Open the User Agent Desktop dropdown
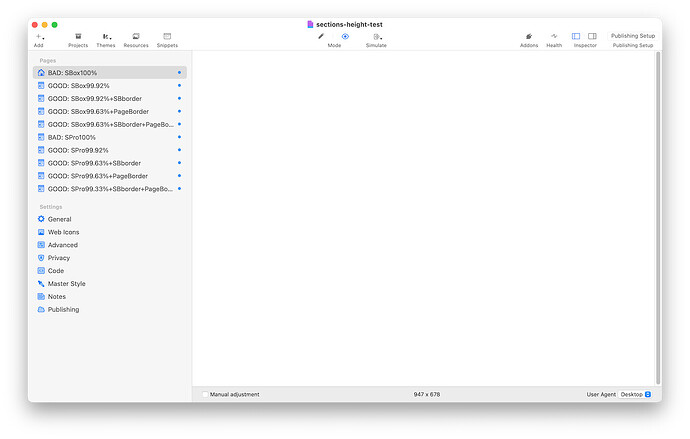Viewport: 690px width, 439px height. point(635,395)
